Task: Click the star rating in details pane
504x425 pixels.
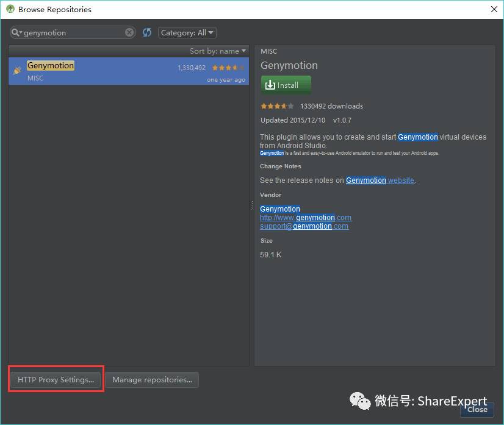Action: 277,106
